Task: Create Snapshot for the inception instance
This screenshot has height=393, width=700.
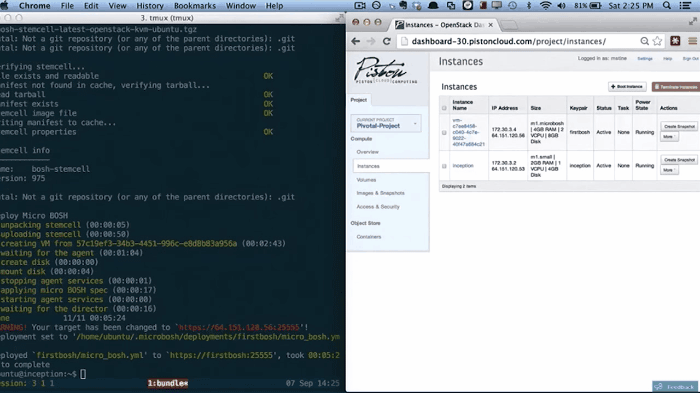Action: [679, 160]
